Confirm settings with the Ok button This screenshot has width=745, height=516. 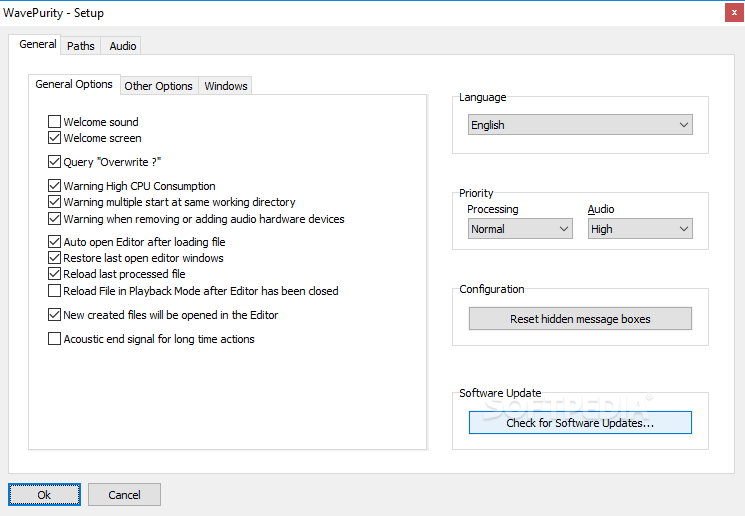coord(44,495)
